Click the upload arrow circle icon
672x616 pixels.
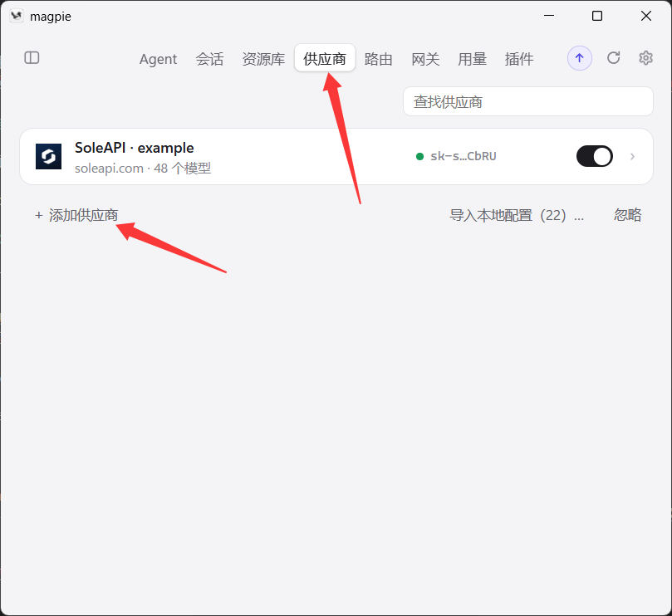point(580,58)
